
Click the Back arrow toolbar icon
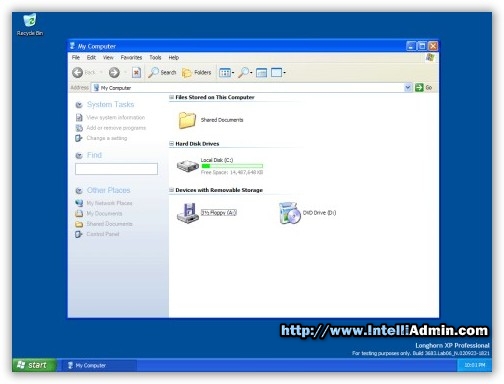pos(78,72)
